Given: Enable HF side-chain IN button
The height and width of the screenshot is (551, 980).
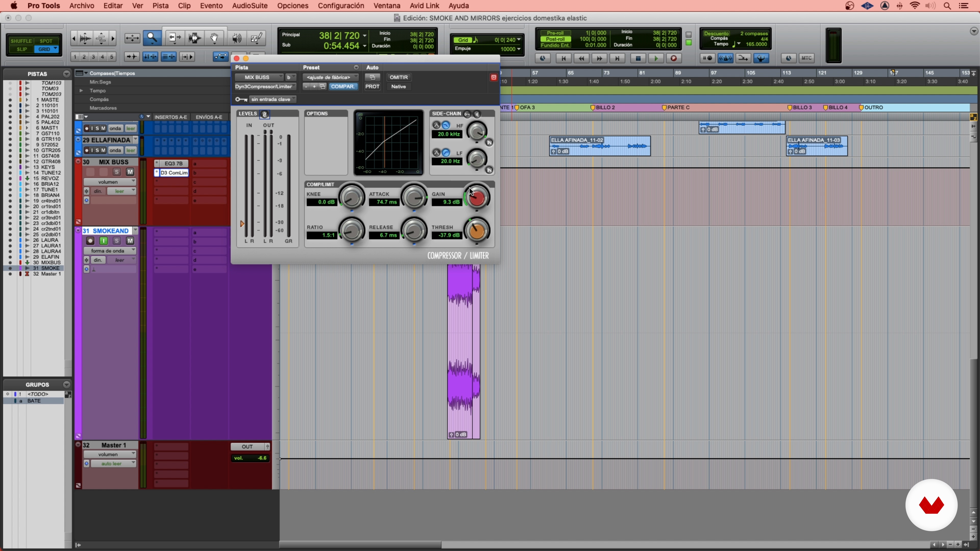Looking at the screenshot, I should click(x=489, y=143).
